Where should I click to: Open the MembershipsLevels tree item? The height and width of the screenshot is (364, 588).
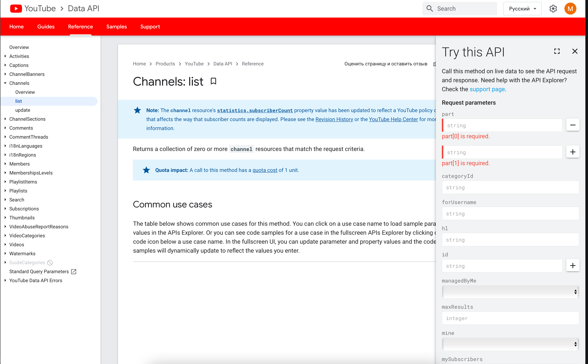31,173
